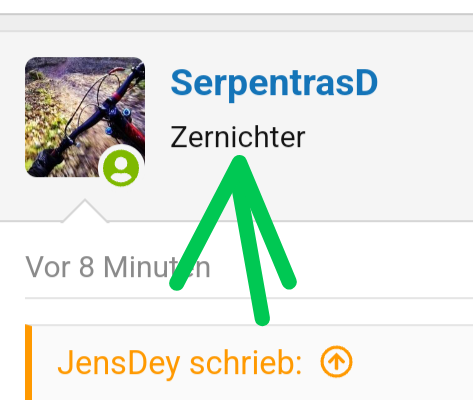
Task: Open SerpentrasD's mountain bike avatar picture
Action: pyautogui.click(x=85, y=117)
